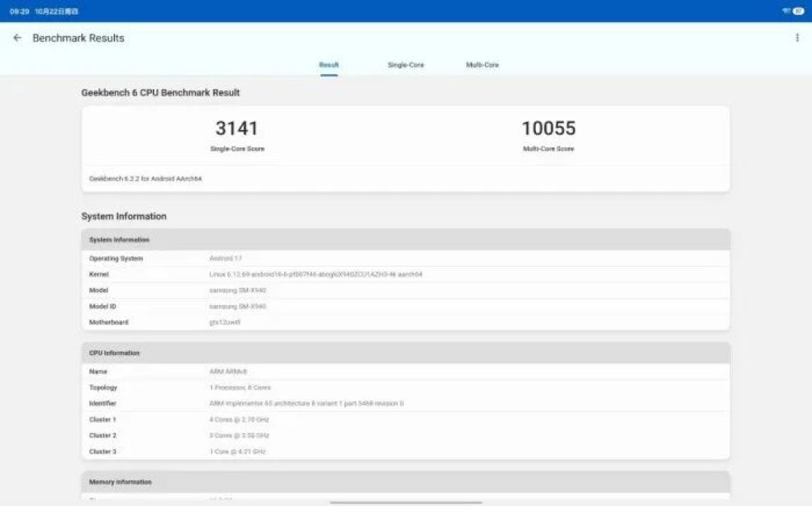Tap the multi-core score 10055

click(548, 129)
